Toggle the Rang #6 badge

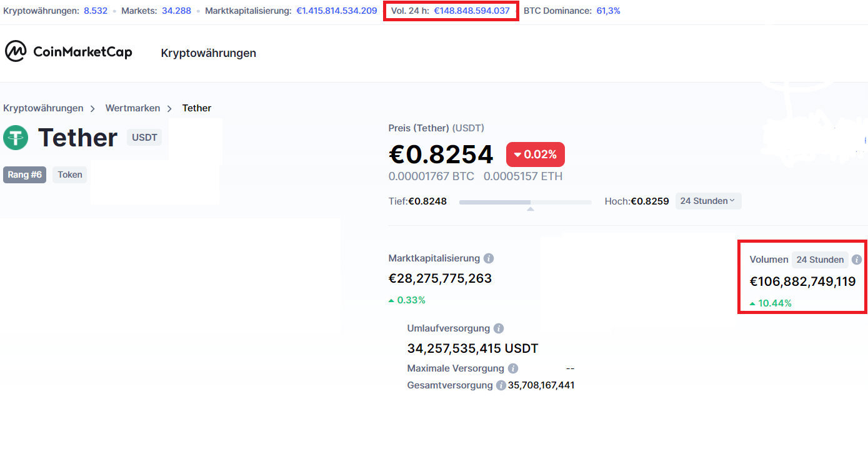click(24, 175)
